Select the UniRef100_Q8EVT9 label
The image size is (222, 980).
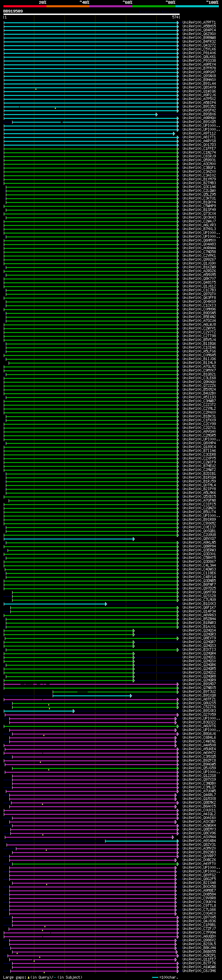pyautogui.click(x=199, y=638)
